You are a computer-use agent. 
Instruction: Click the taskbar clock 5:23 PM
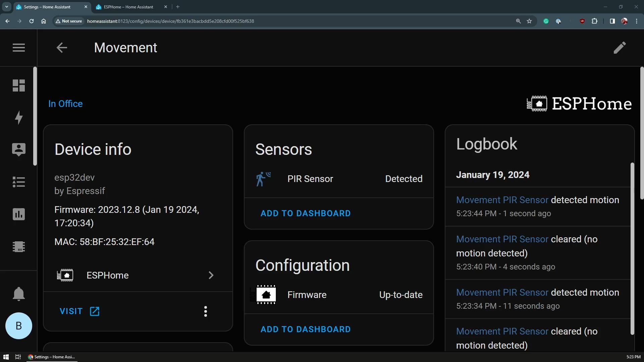coord(633,357)
